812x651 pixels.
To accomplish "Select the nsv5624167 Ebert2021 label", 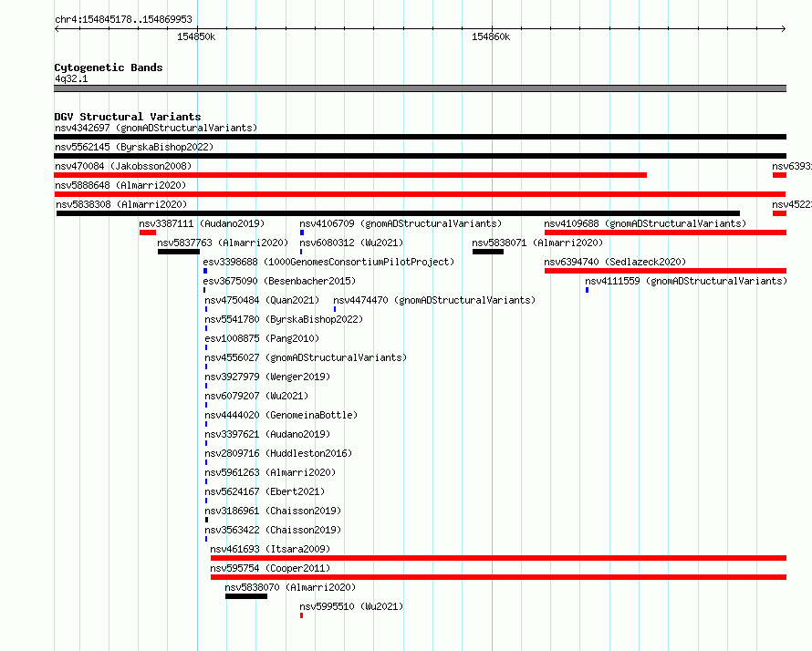I will 265,491.
